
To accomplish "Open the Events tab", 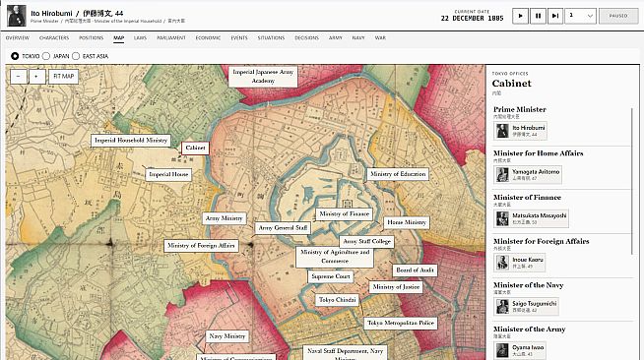I will pyautogui.click(x=239, y=37).
